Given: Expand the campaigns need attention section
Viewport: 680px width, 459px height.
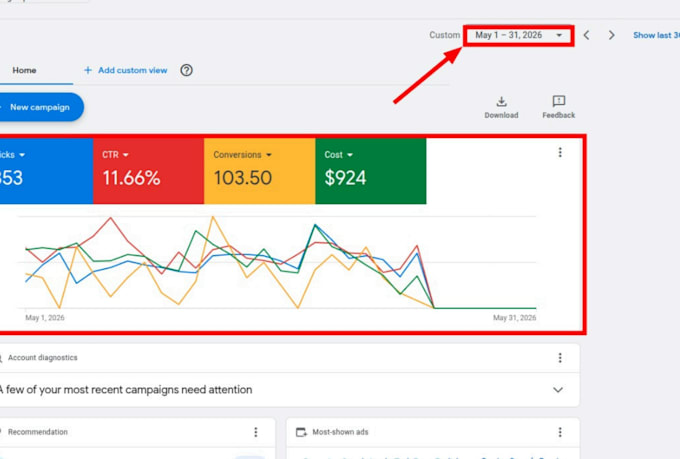Looking at the screenshot, I should pyautogui.click(x=558, y=390).
